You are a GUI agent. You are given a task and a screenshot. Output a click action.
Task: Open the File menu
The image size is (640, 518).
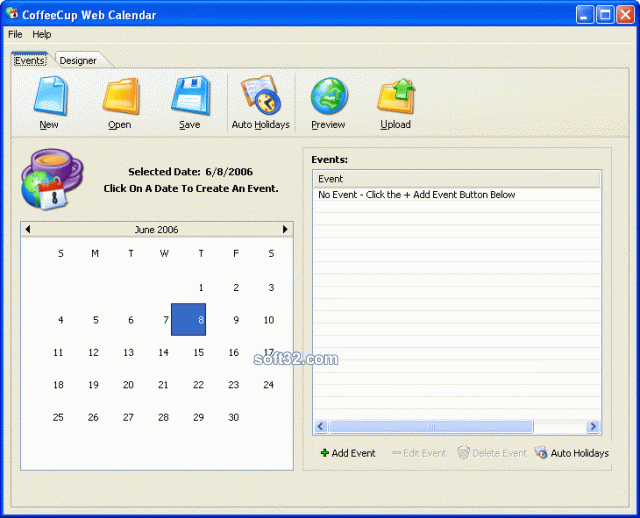tap(15, 34)
